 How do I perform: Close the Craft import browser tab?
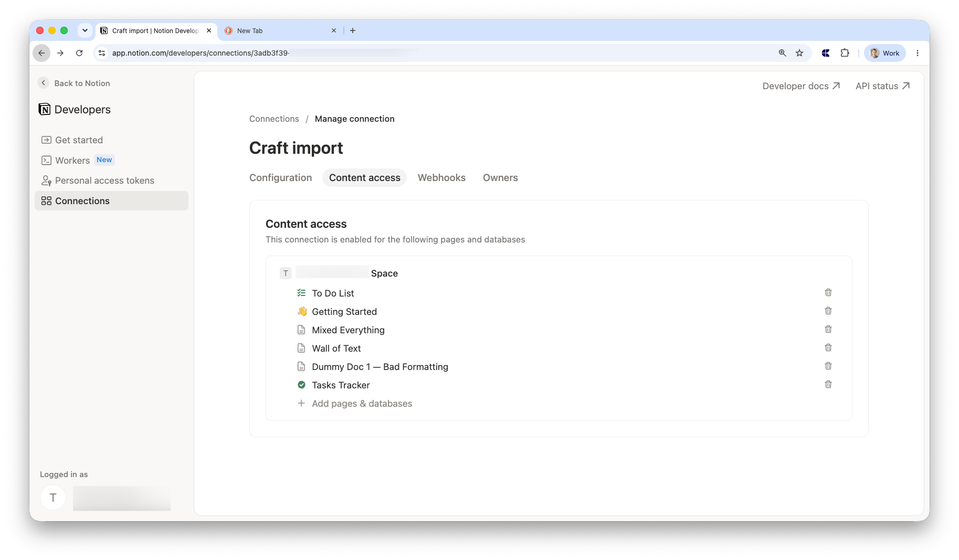tap(209, 30)
